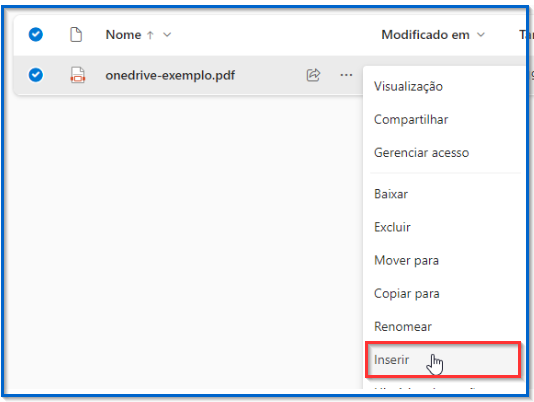Choose Mover para in the menu
This screenshot has width=534, height=402.
[444, 261]
